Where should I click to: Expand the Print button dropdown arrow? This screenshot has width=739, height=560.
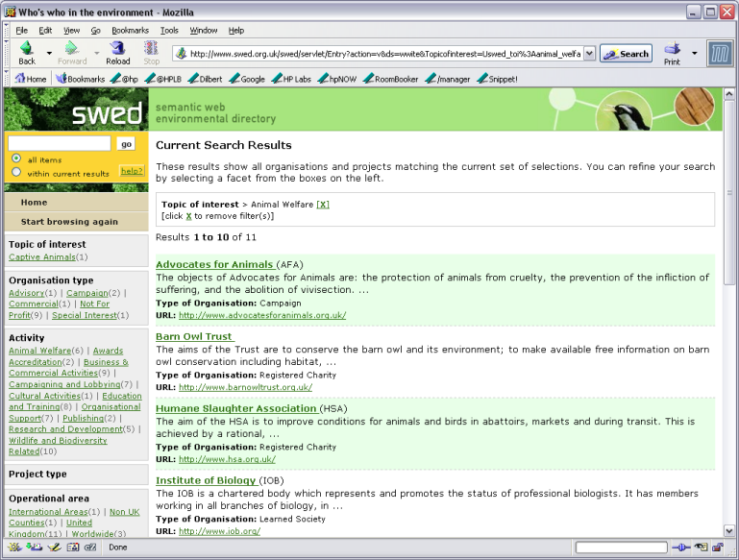coord(695,54)
